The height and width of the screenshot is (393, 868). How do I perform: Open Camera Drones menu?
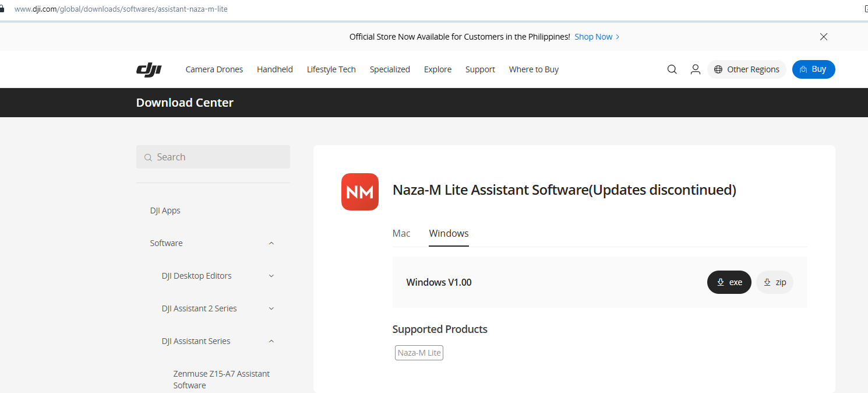214,69
